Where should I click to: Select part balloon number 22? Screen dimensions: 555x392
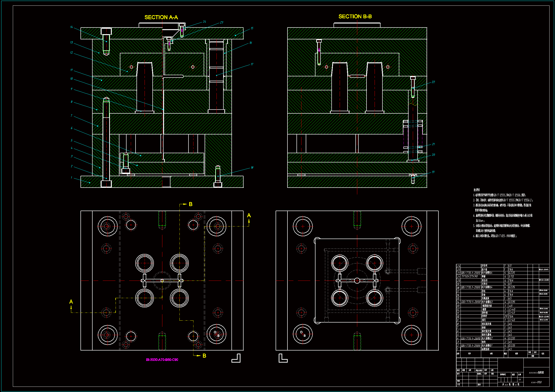(x=433, y=82)
